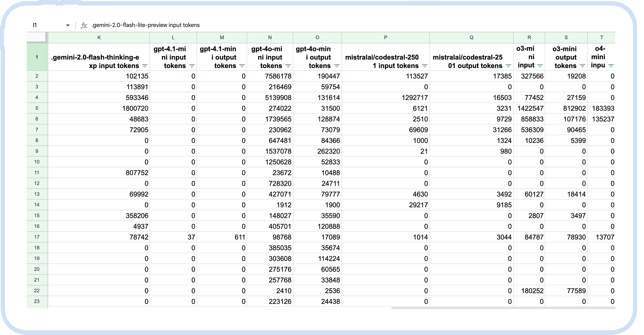Viewport: 644px width, 335px height.
Task: Click the mistralai/codestral-2501 input tokens header cell
Action: tap(386, 57)
